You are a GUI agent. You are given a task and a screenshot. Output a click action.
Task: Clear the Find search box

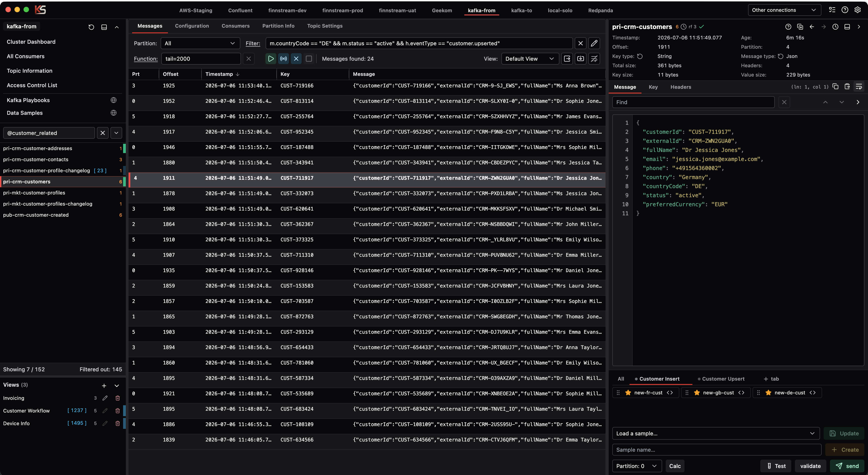[x=784, y=102]
